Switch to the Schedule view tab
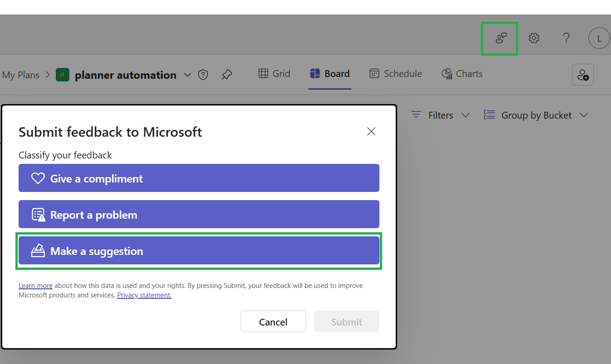 tap(395, 74)
